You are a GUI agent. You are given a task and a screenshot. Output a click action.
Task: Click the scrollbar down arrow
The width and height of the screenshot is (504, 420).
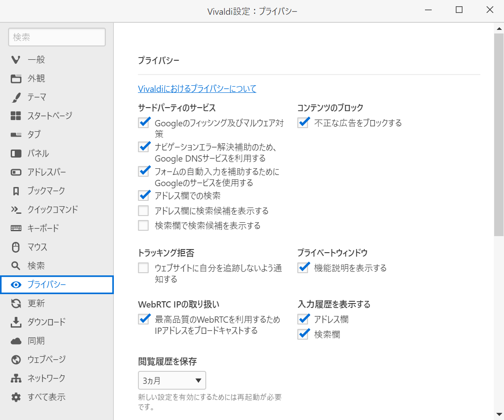tap(499, 415)
